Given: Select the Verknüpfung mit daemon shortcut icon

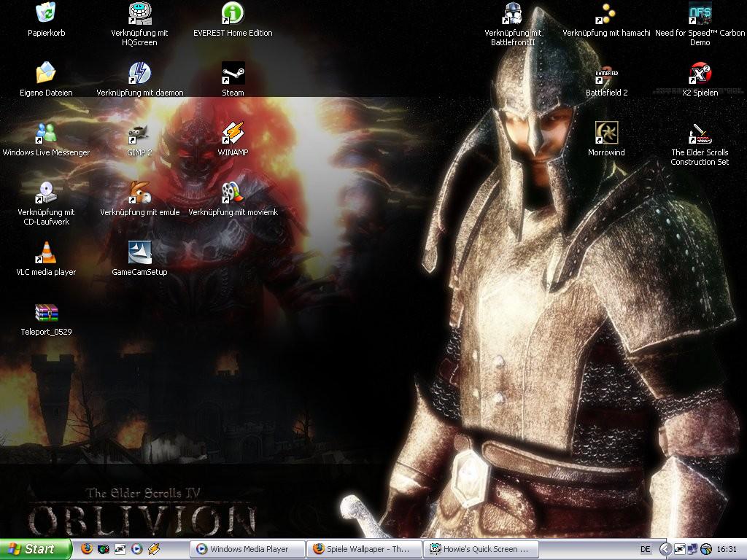Looking at the screenshot, I should click(x=139, y=72).
